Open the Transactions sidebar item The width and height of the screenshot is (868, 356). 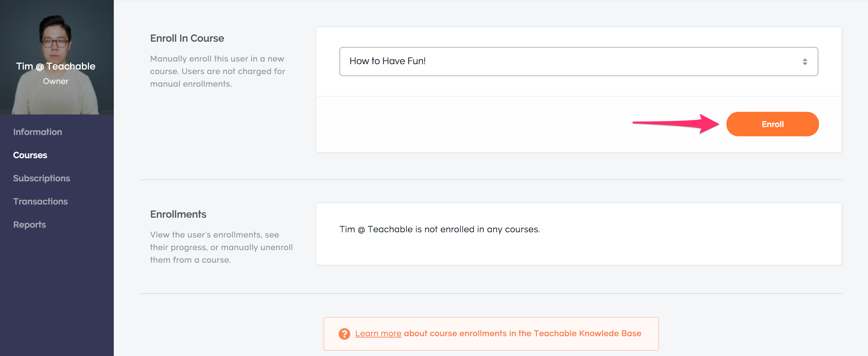[40, 201]
